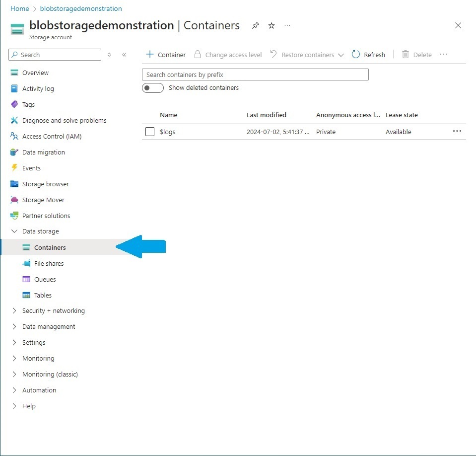Click the expand/collapse arrows next to sidebar search
This screenshot has width=476, height=456.
point(109,55)
